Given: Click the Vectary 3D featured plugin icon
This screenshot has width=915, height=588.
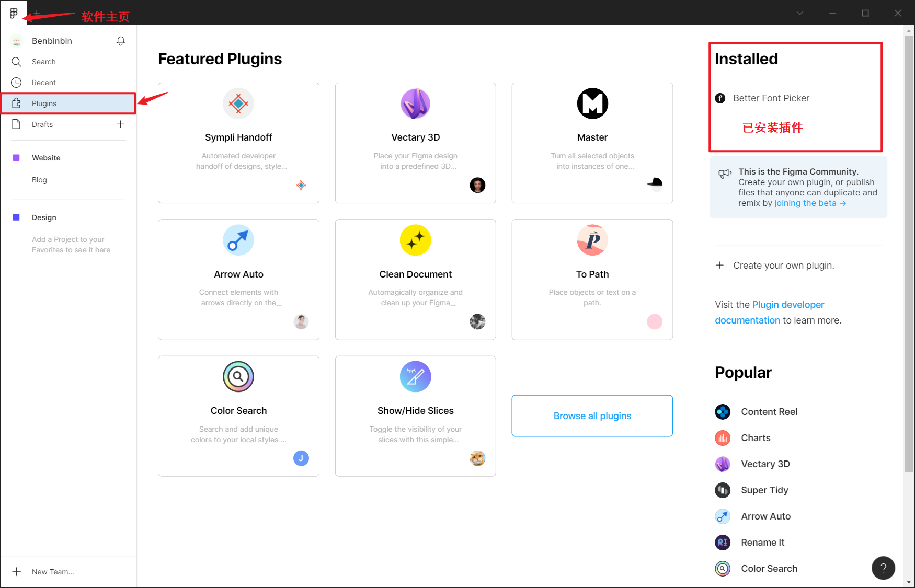Looking at the screenshot, I should pyautogui.click(x=415, y=103).
